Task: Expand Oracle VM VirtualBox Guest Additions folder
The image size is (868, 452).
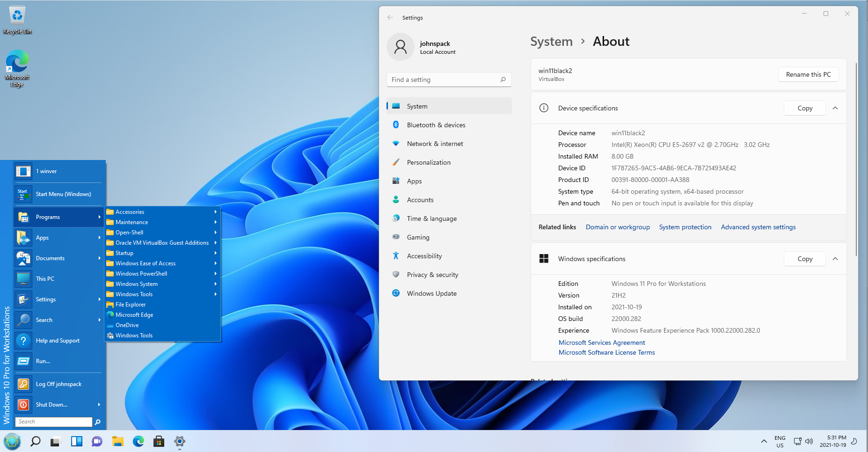Action: pos(162,243)
